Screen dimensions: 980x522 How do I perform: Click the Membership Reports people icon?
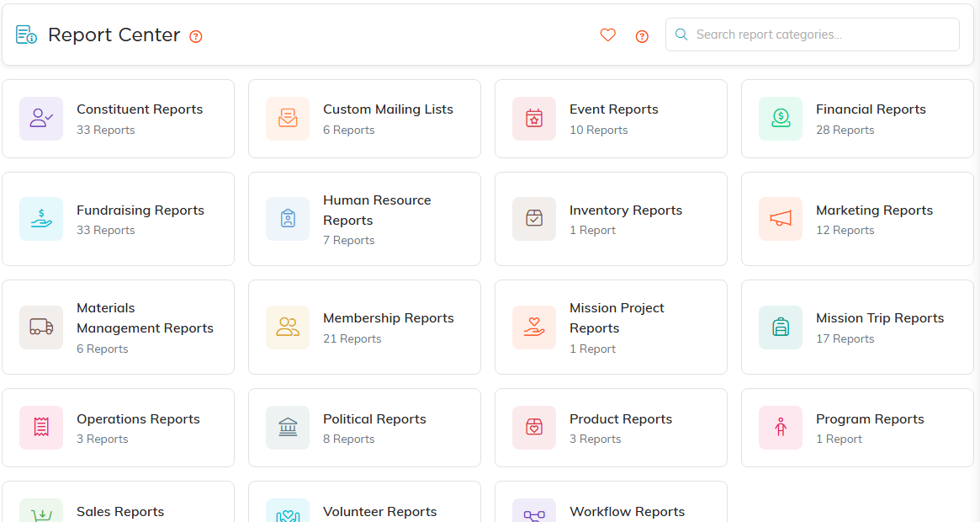click(x=288, y=328)
